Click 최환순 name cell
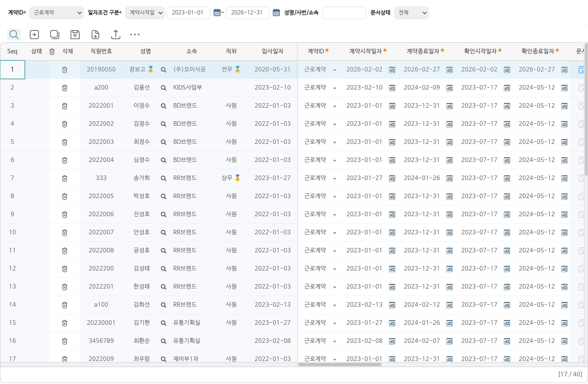Image resolution: width=588 pixels, height=384 pixels. [142, 341]
